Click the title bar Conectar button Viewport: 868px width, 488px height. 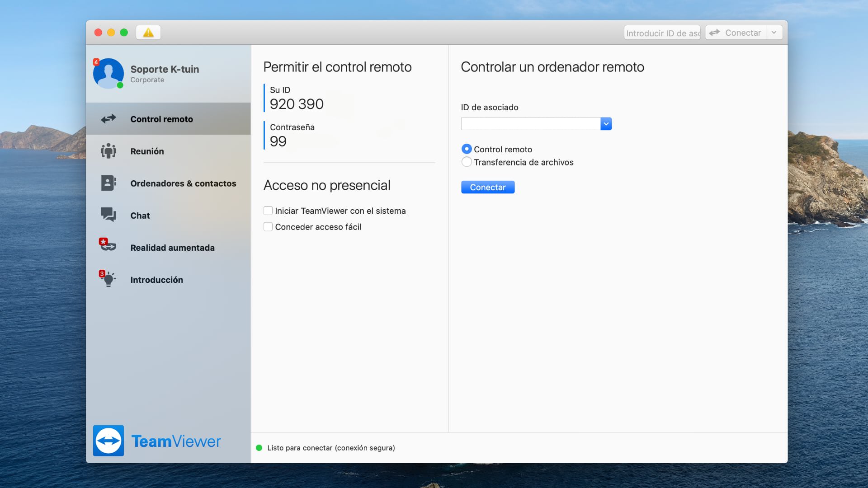pyautogui.click(x=736, y=33)
